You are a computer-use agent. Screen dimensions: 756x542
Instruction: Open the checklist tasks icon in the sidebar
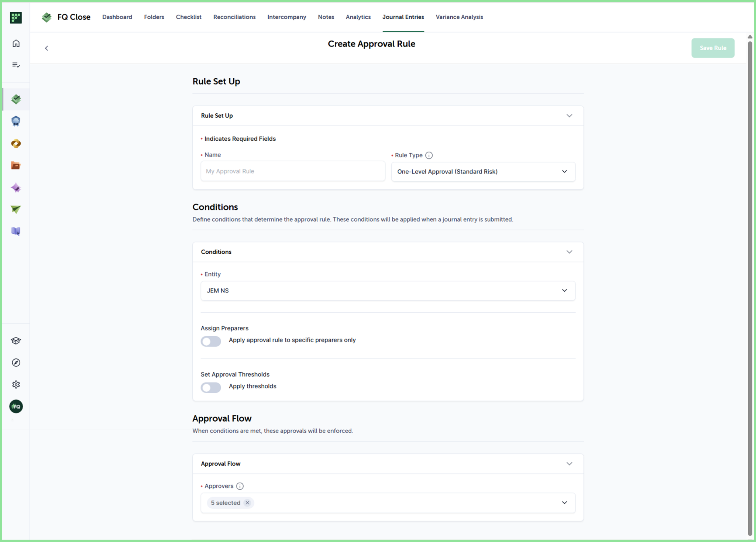tap(16, 65)
